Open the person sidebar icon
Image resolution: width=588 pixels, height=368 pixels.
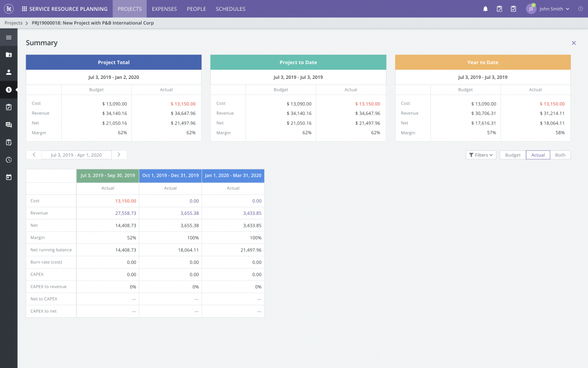9,72
